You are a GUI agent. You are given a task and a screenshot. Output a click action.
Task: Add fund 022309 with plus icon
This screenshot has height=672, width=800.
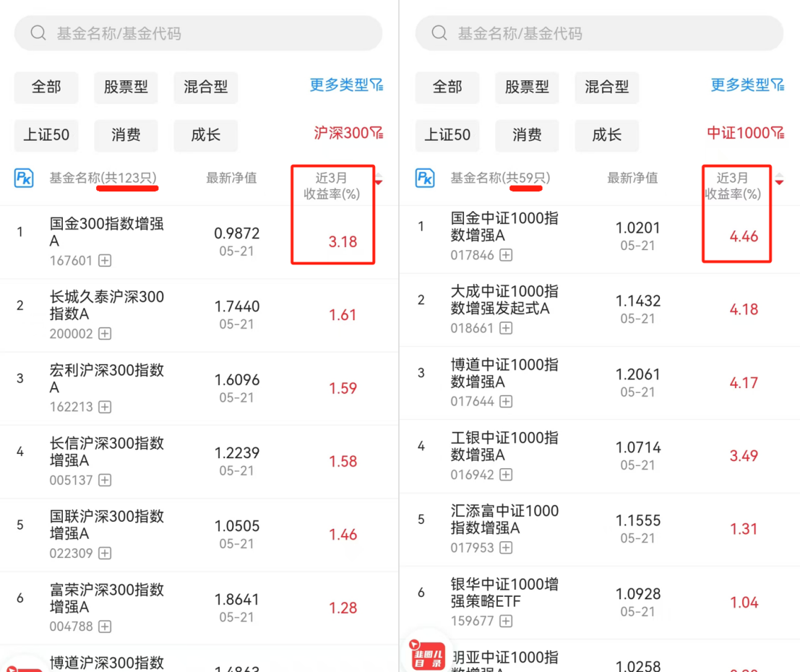(105, 553)
